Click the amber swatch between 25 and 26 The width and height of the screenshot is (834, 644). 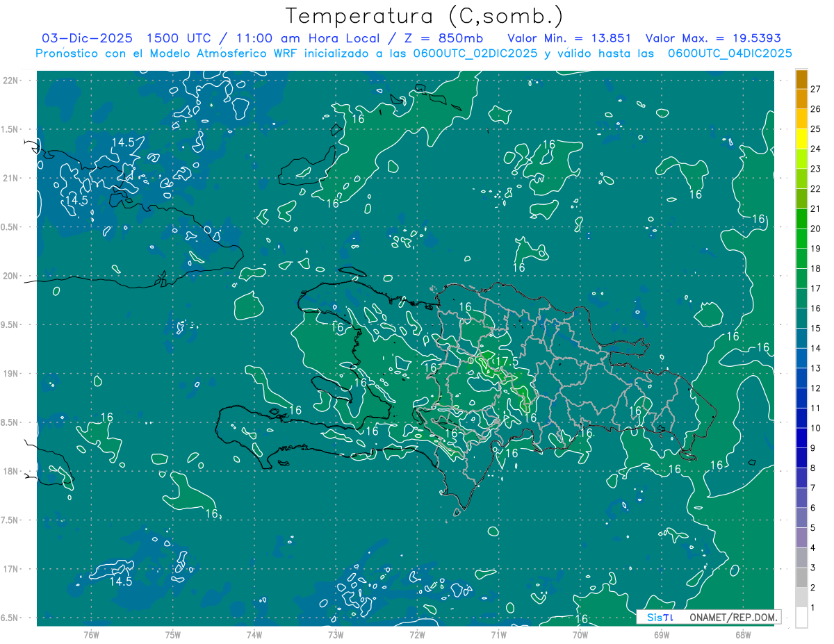coord(801,119)
